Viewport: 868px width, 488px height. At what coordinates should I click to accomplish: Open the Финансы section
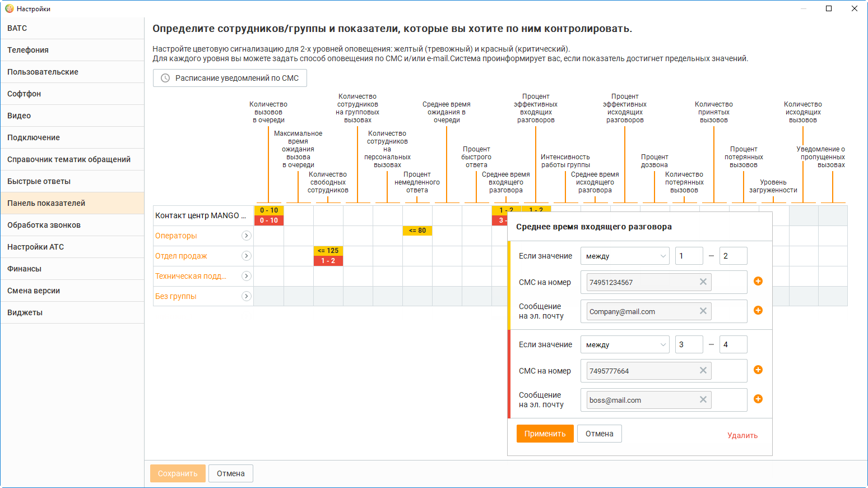pyautogui.click(x=72, y=269)
